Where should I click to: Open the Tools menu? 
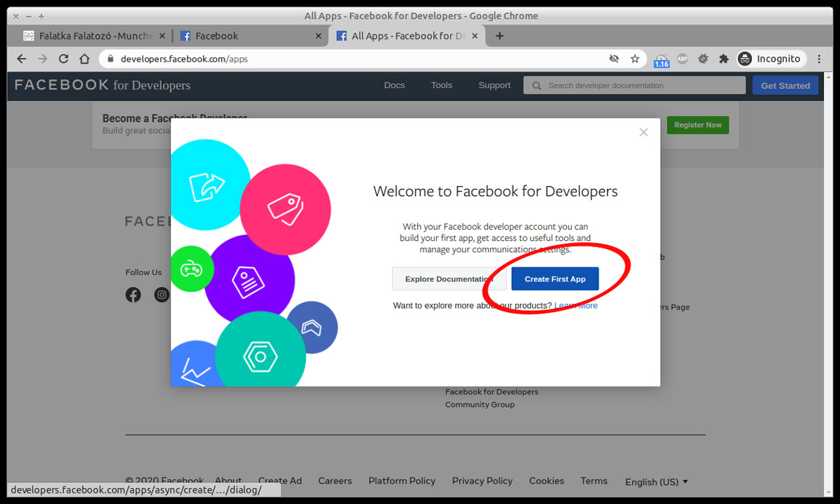point(442,85)
